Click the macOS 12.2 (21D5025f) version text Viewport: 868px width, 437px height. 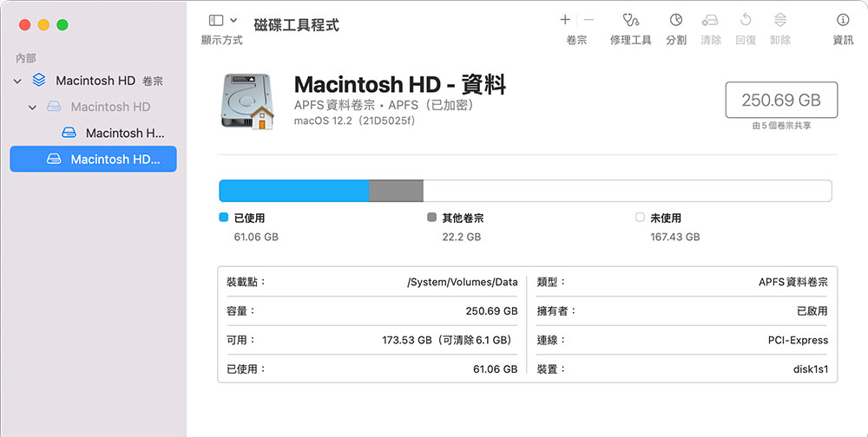(x=354, y=121)
